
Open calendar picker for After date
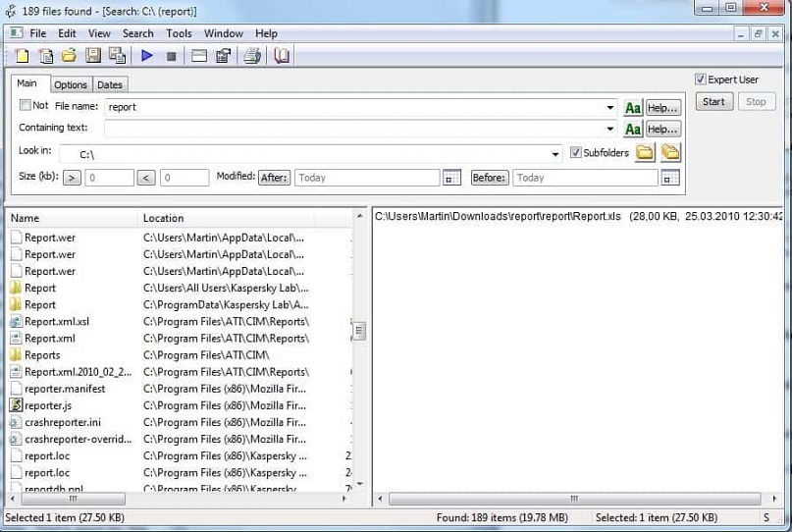pos(451,178)
